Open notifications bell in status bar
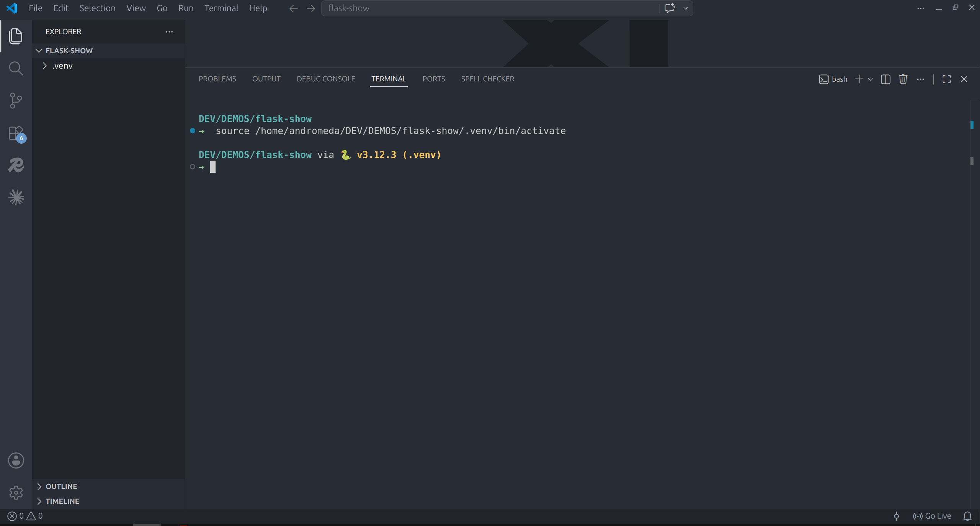The image size is (980, 526). pos(967,516)
